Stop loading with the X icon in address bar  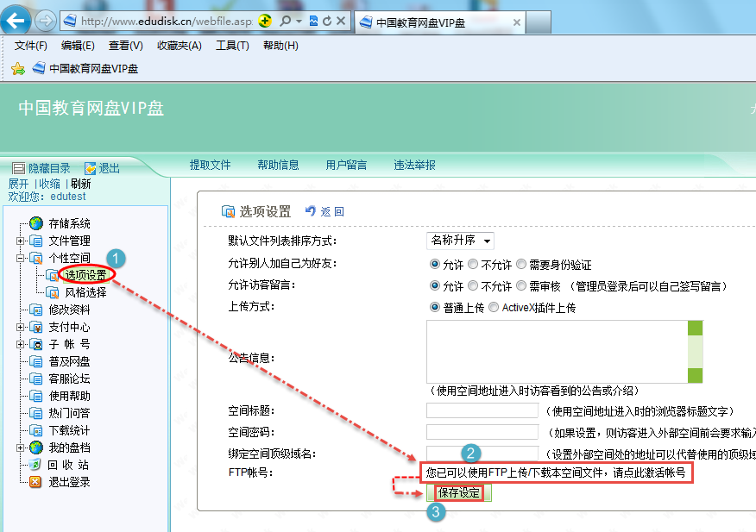(340, 21)
